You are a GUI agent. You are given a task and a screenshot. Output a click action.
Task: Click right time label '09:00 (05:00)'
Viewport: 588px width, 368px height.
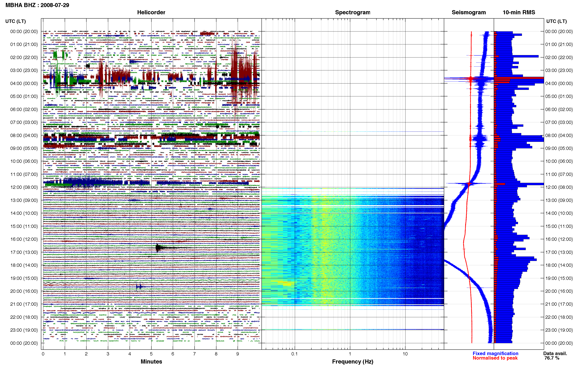[x=559, y=149]
